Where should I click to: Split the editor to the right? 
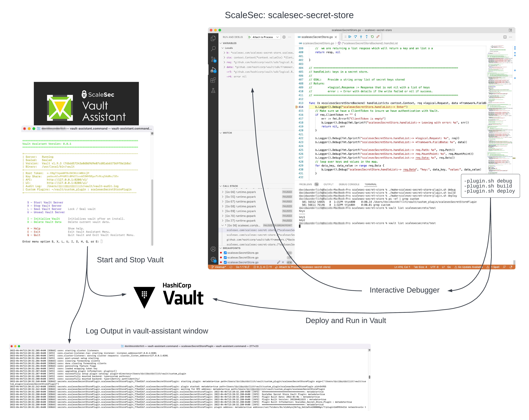(x=505, y=37)
